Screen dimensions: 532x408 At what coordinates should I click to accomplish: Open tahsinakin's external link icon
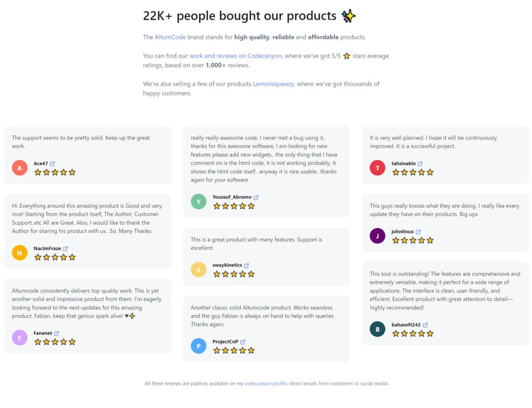pos(420,164)
